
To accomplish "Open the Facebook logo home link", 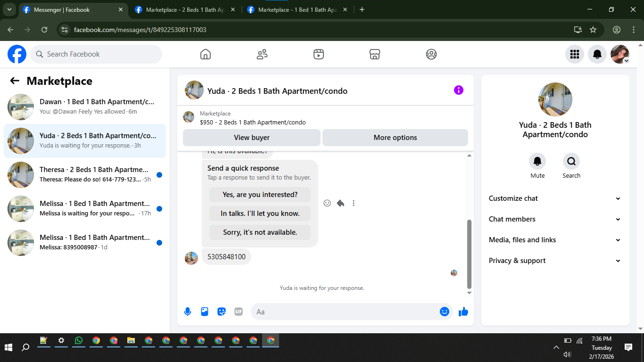I will point(17,54).
